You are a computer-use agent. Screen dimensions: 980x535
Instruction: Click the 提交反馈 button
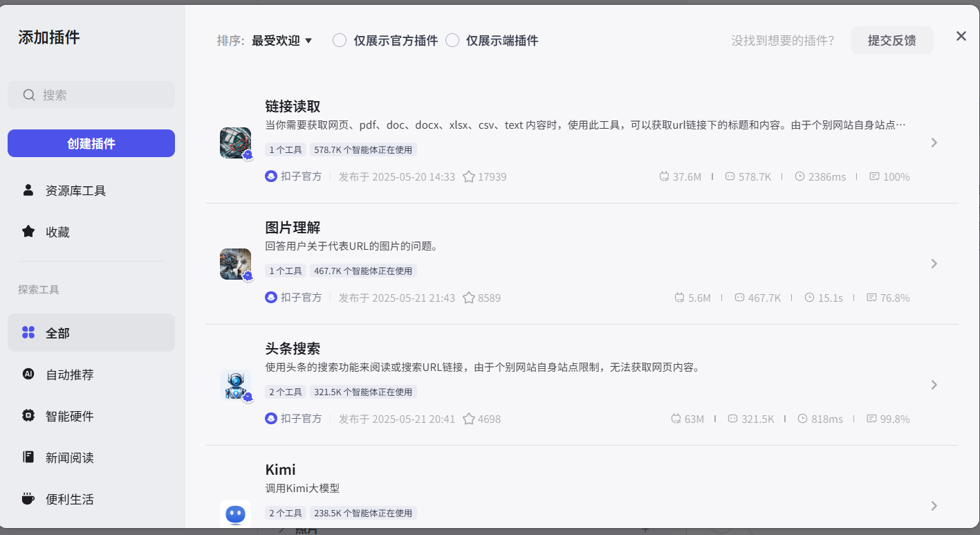tap(891, 41)
